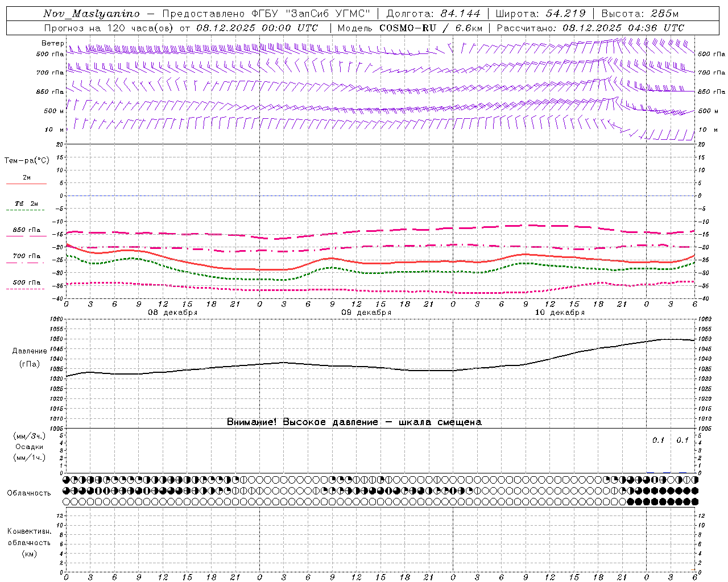Click the longitude value Долгота: 84.144
The width and height of the screenshot is (728, 582).
pos(433,14)
